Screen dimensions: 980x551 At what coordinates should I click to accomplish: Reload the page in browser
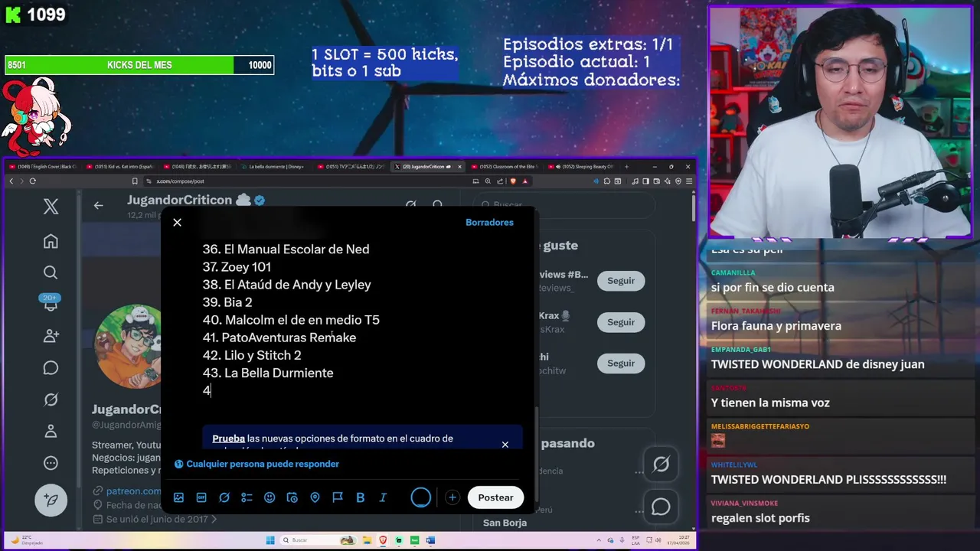32,181
